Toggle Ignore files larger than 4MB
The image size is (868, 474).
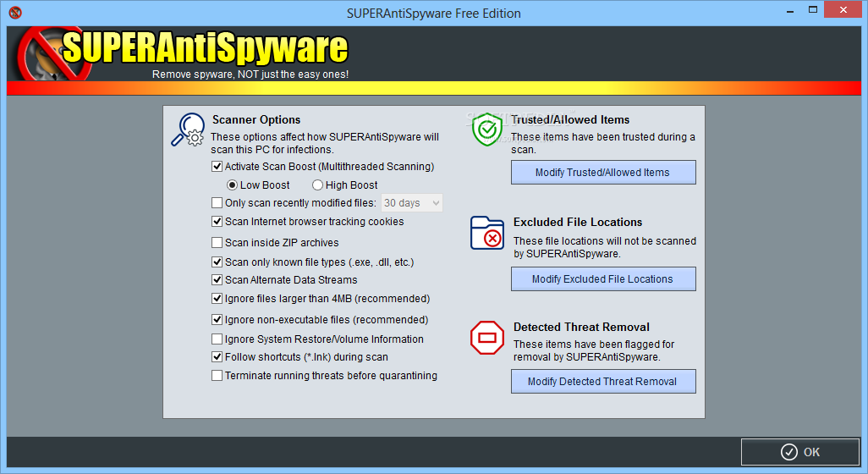[x=217, y=299]
